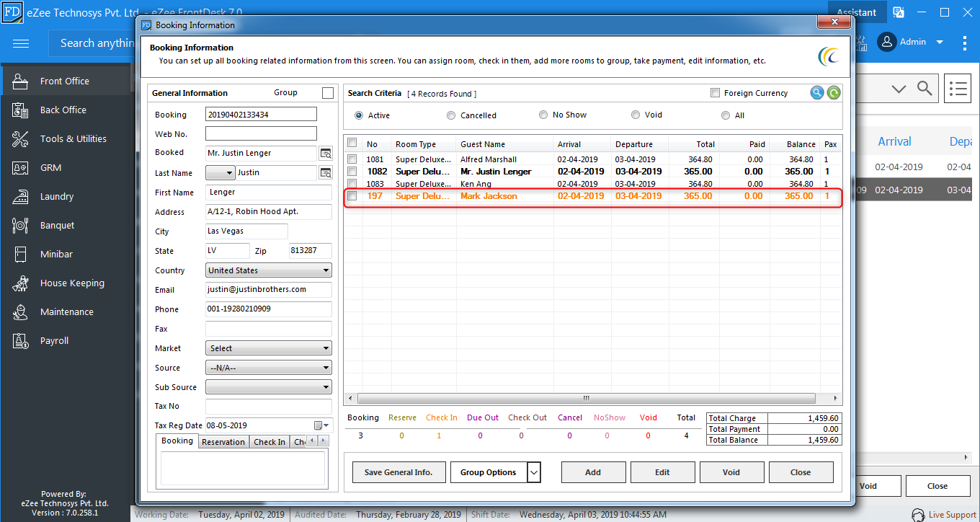
Task: Check the row checkbox for Mark Jackson
Action: [x=352, y=196]
